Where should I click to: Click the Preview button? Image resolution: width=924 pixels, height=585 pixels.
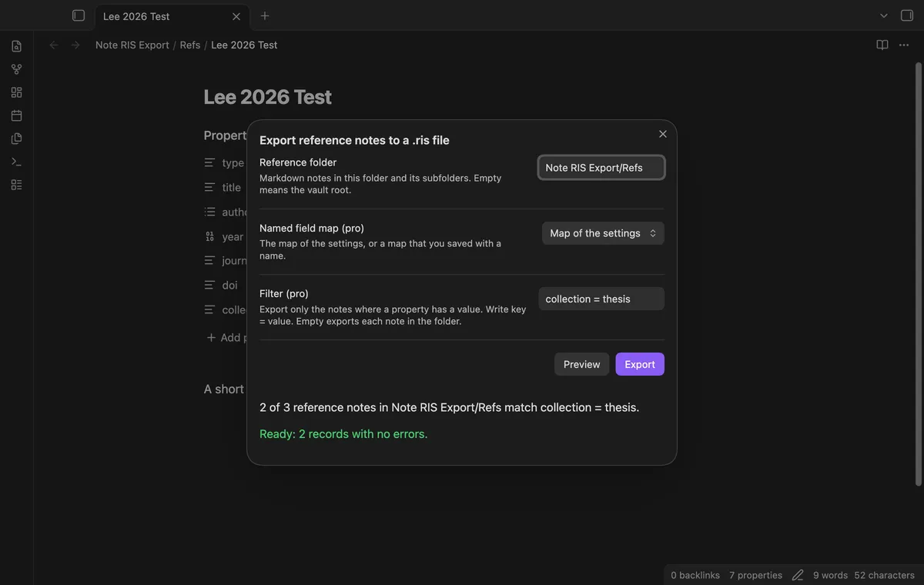coord(581,364)
